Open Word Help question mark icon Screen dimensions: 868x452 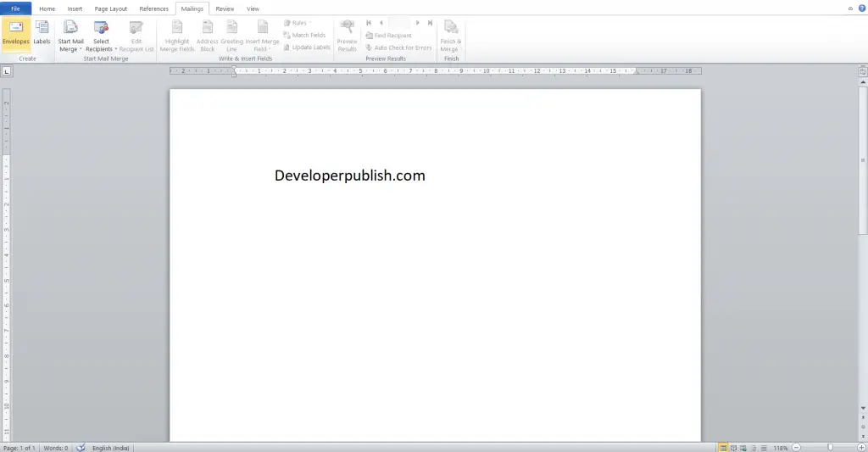(862, 8)
